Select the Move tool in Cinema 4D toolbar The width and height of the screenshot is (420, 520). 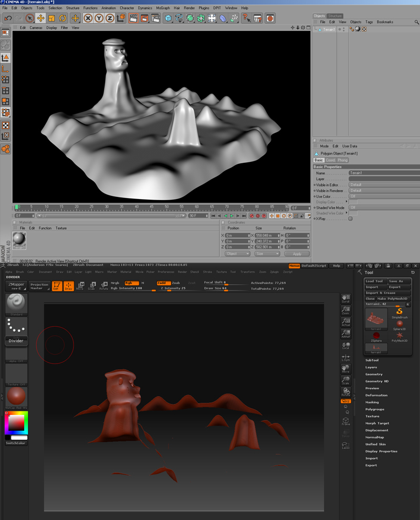pyautogui.click(x=41, y=18)
